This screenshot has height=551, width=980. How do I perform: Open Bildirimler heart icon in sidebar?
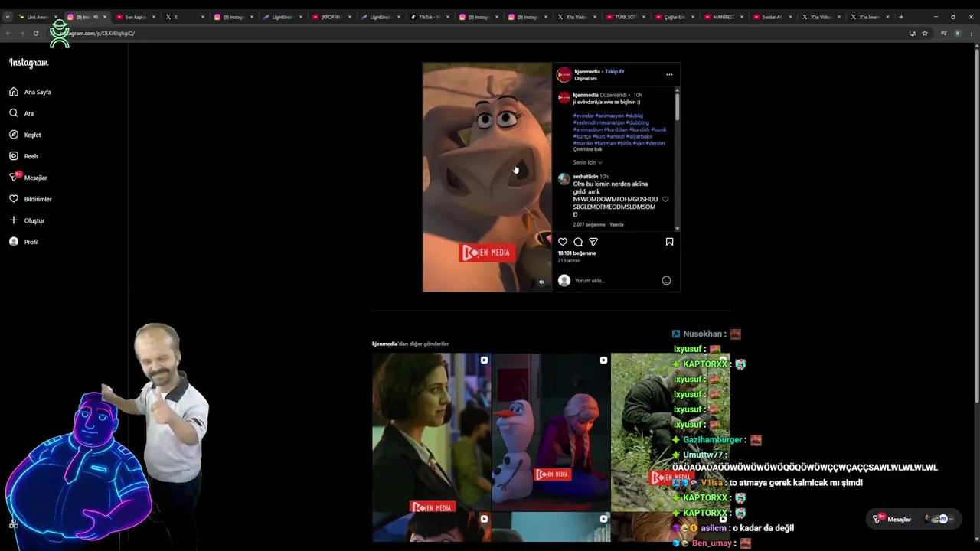click(14, 199)
